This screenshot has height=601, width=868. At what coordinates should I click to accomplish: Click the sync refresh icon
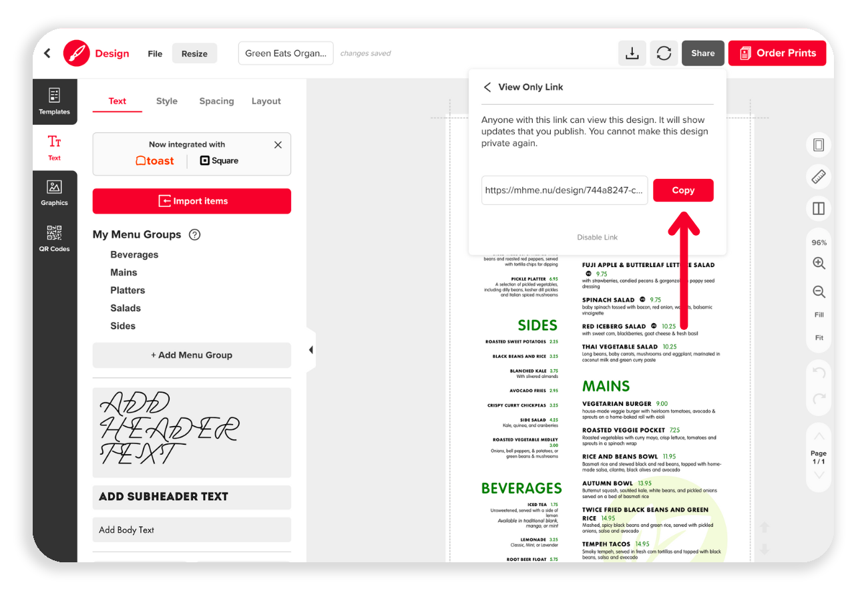tap(664, 53)
